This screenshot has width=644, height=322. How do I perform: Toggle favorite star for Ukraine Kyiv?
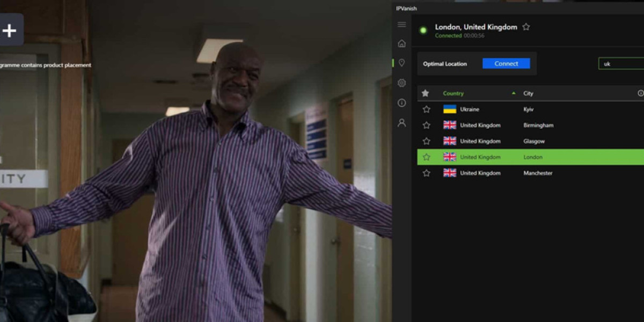pos(426,109)
